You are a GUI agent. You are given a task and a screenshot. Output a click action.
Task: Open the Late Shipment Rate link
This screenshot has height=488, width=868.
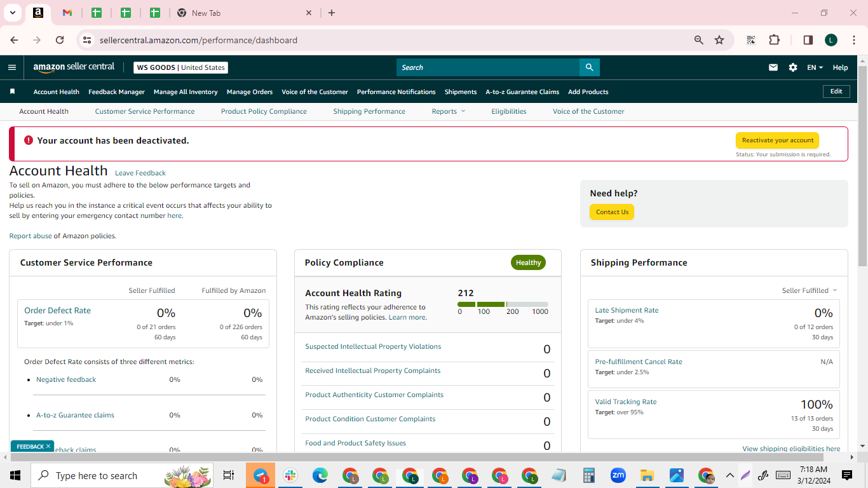coord(627,310)
